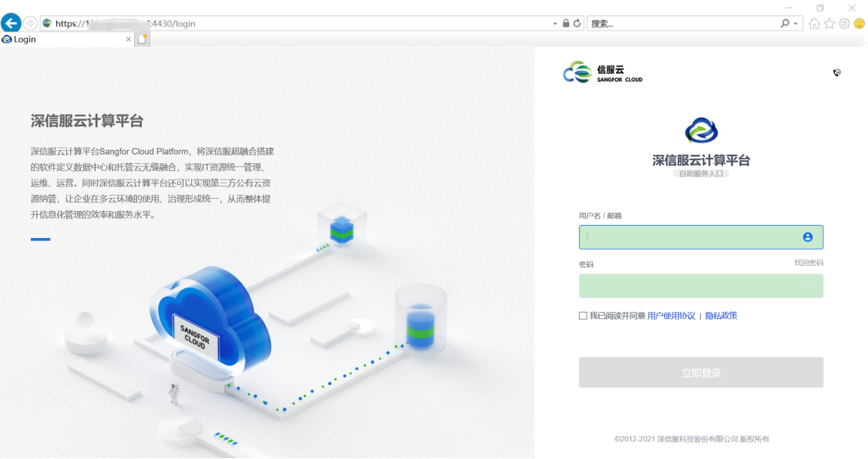Click the ©2012-2021 深信服科技股份有限公司 copyright text
The height and width of the screenshot is (459, 868).
click(691, 439)
